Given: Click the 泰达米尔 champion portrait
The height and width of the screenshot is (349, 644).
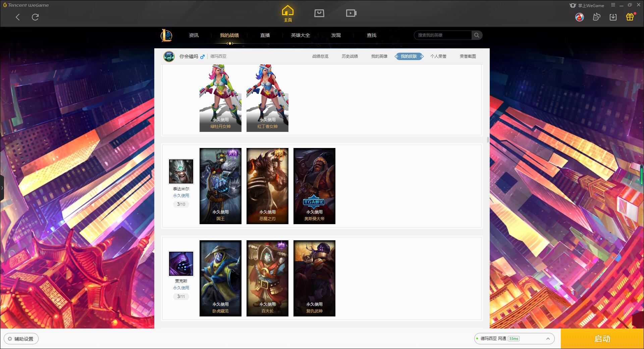Looking at the screenshot, I should (181, 171).
